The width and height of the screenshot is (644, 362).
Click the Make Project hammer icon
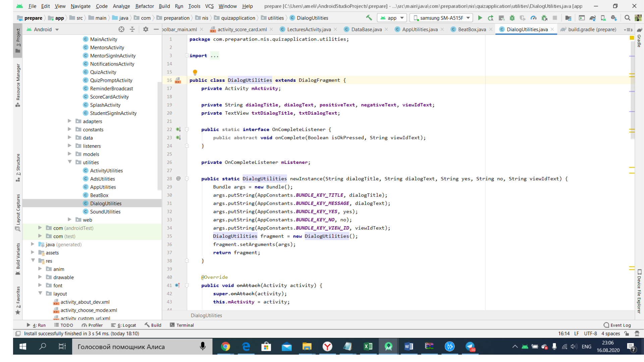tap(369, 18)
